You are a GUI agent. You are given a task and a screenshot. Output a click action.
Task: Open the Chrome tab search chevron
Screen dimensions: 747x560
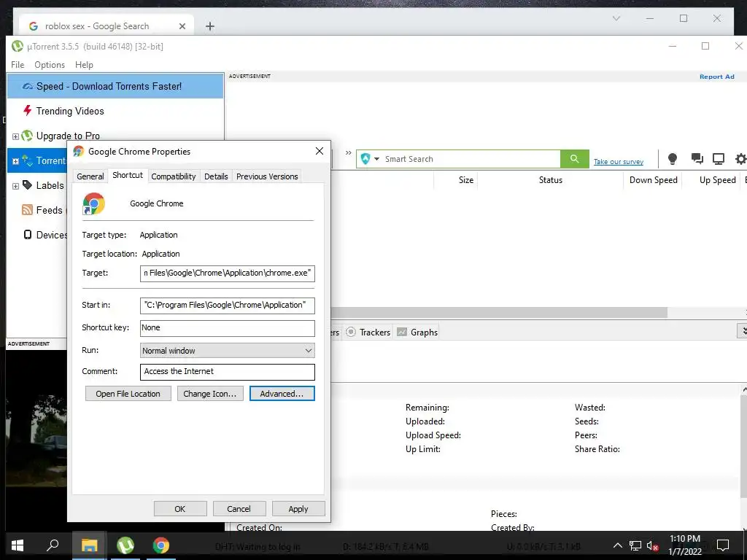pyautogui.click(x=616, y=18)
